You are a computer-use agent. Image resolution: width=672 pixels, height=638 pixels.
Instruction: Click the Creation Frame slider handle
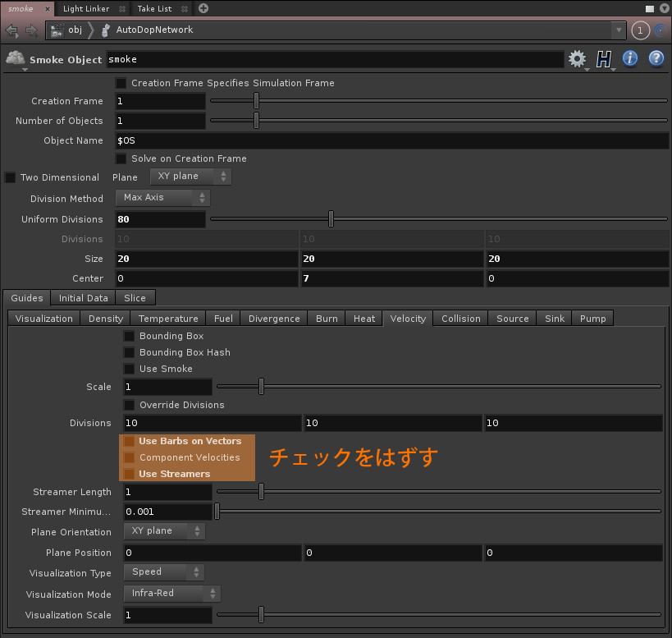coord(256,101)
